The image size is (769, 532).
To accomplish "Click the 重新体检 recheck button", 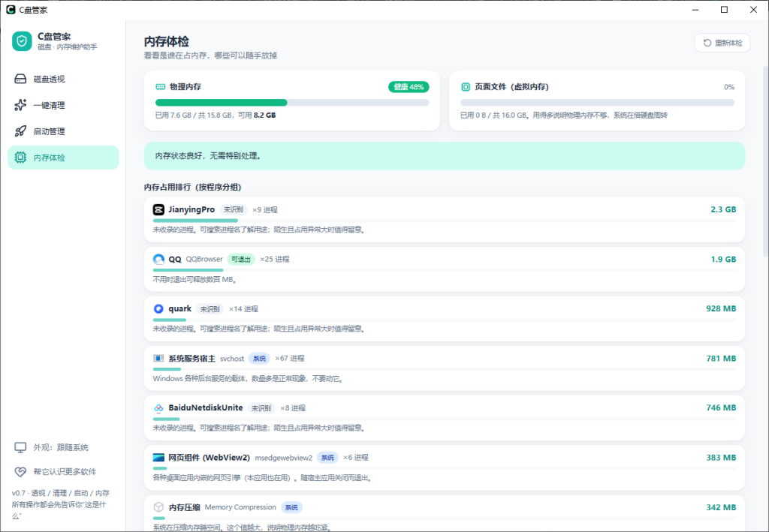I will (x=722, y=43).
